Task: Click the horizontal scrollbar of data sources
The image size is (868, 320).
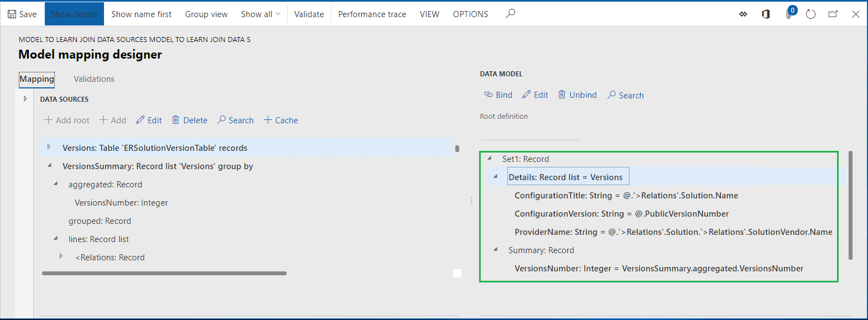Action: pyautogui.click(x=164, y=273)
